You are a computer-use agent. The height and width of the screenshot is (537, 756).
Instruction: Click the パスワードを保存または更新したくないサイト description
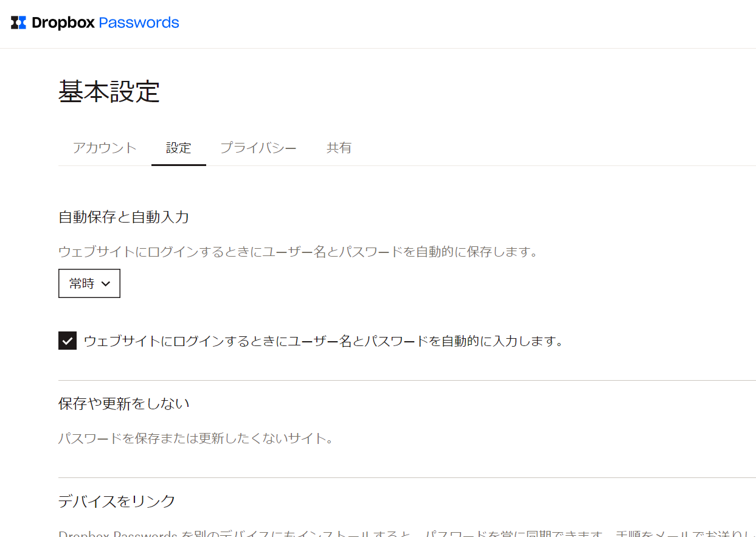coord(196,438)
